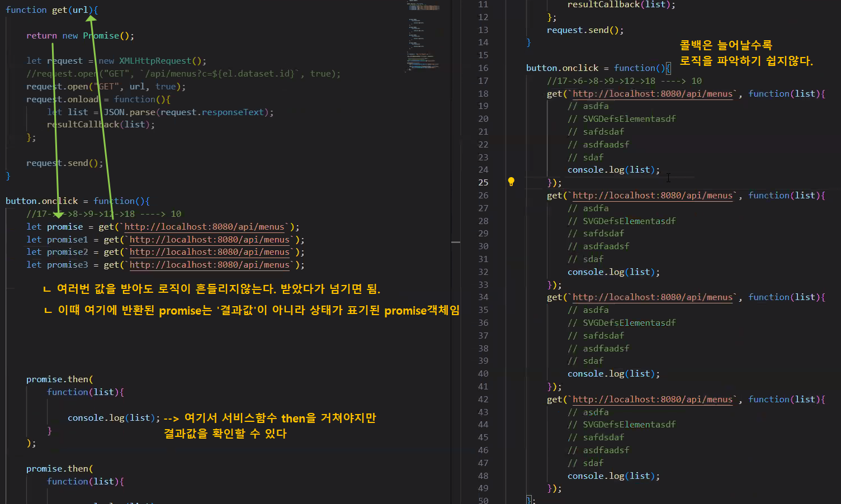
Task: Click '// safdsdaf' comment on line 21
Action: pyautogui.click(x=596, y=132)
